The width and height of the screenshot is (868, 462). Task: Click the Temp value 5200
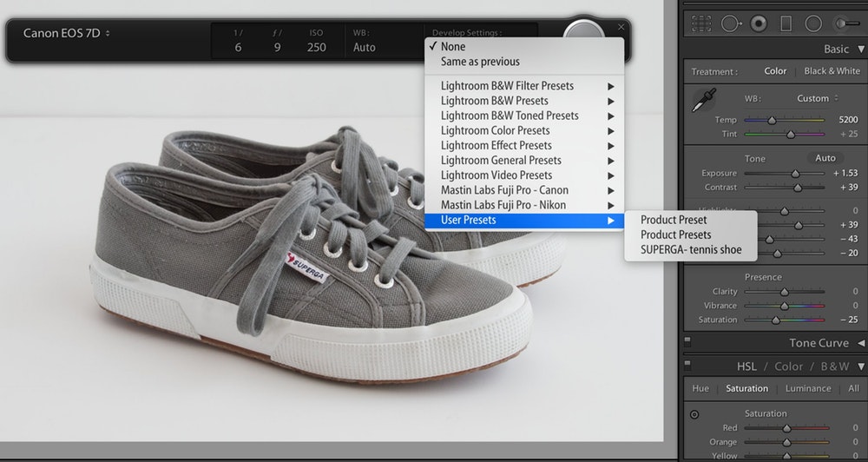pos(848,120)
